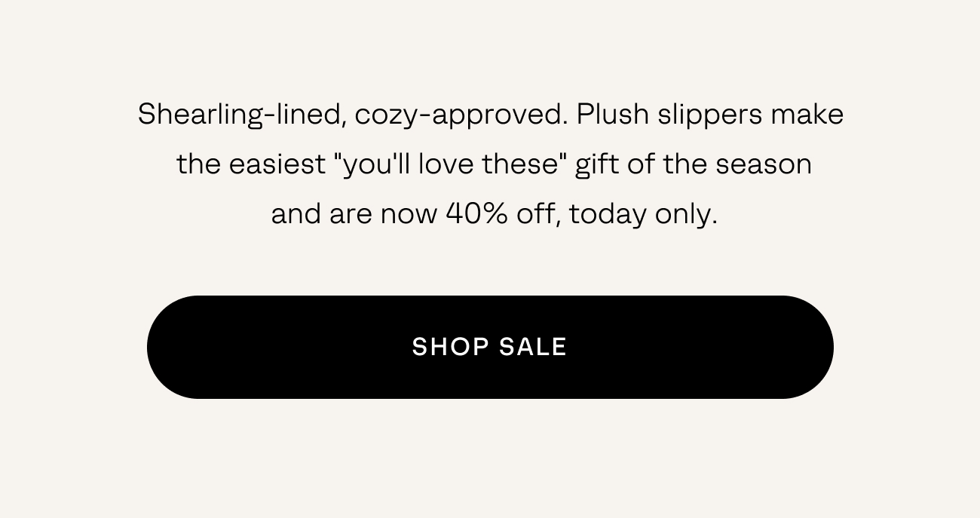Click the cream background area below the button
Screen dimensions: 980x518
click(x=490, y=460)
